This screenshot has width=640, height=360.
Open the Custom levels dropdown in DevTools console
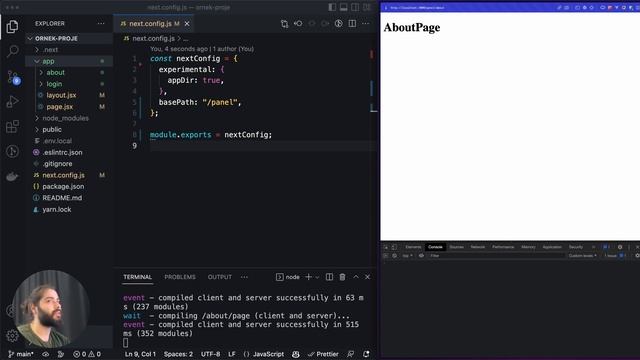pyautogui.click(x=582, y=256)
